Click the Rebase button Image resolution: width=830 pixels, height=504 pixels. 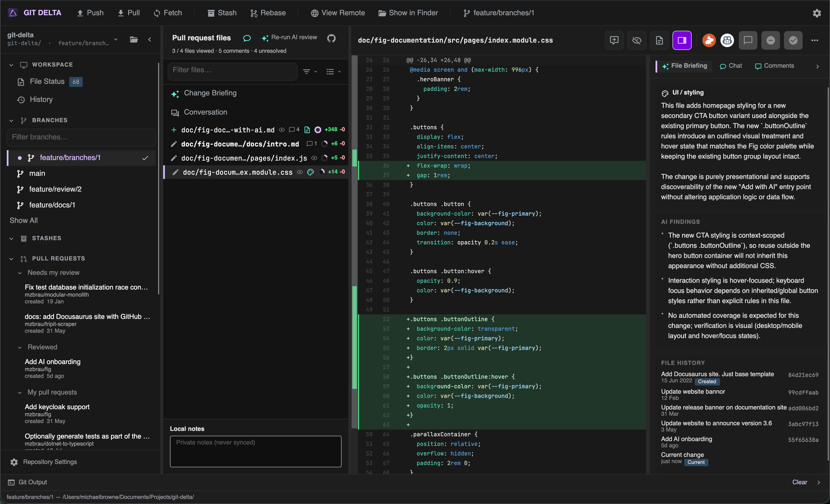(268, 13)
